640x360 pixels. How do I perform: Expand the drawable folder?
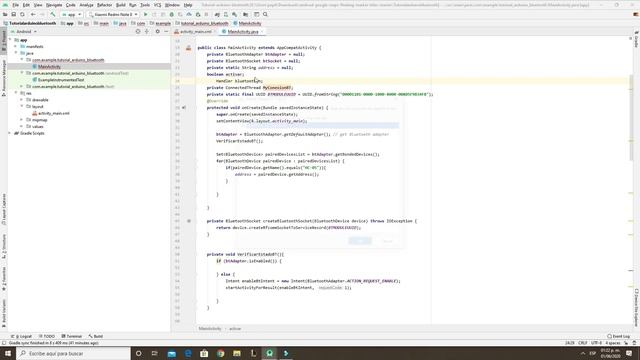(x=22, y=100)
